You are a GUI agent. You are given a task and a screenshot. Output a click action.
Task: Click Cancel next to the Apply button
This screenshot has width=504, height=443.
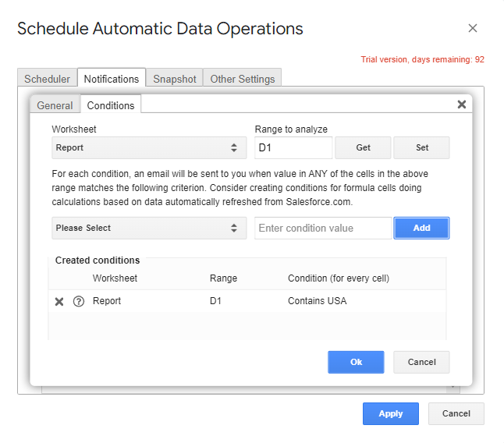click(x=456, y=413)
